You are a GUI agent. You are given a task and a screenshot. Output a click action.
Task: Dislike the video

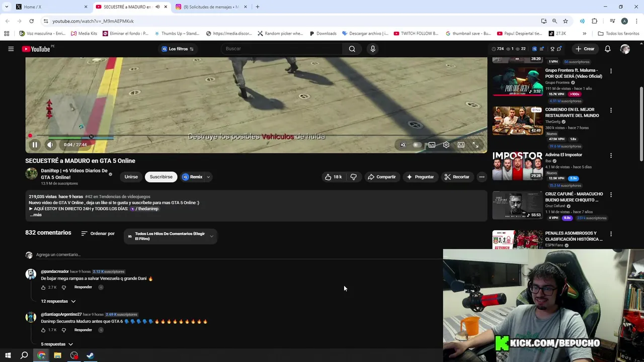point(353,177)
